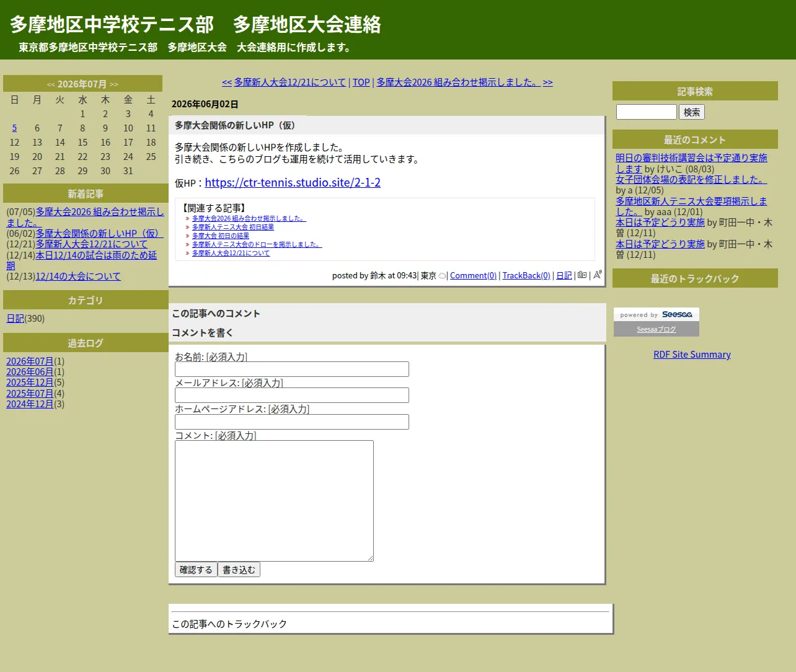Open related article 多摩新人テニス大会 初日結果
The image size is (796, 672).
pos(233,228)
